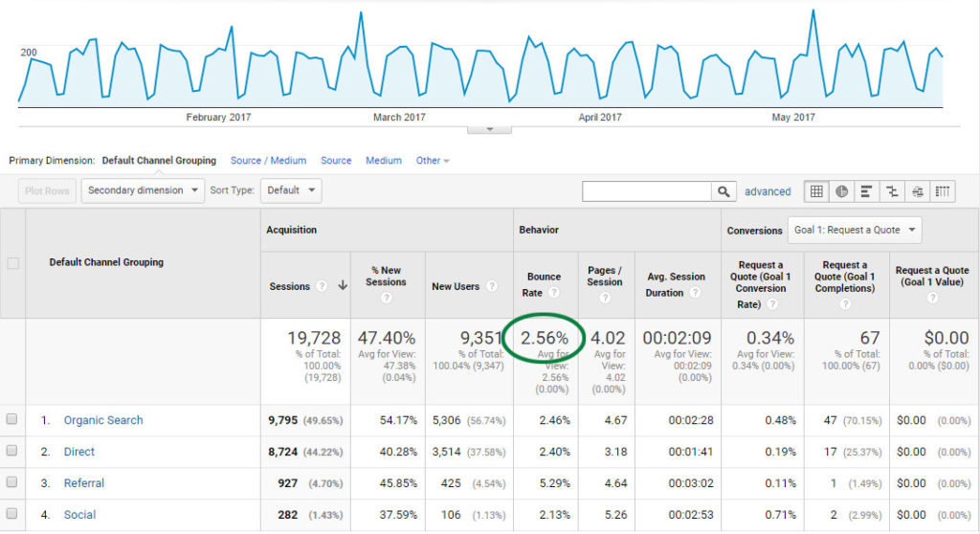Click into the table search input field
This screenshot has height=534, width=980.
pos(647,191)
